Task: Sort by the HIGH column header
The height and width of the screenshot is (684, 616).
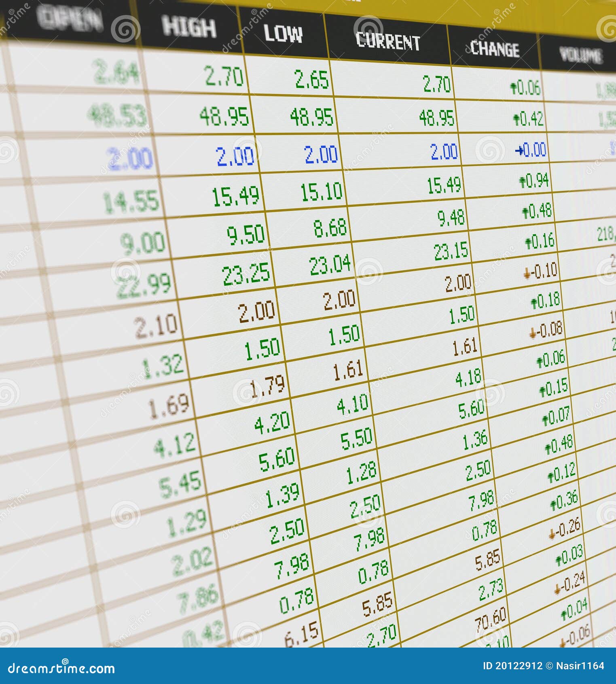Action: [189, 27]
